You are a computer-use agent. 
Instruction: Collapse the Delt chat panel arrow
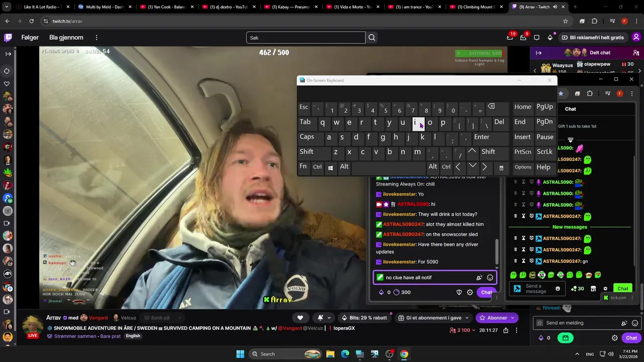coord(538,53)
